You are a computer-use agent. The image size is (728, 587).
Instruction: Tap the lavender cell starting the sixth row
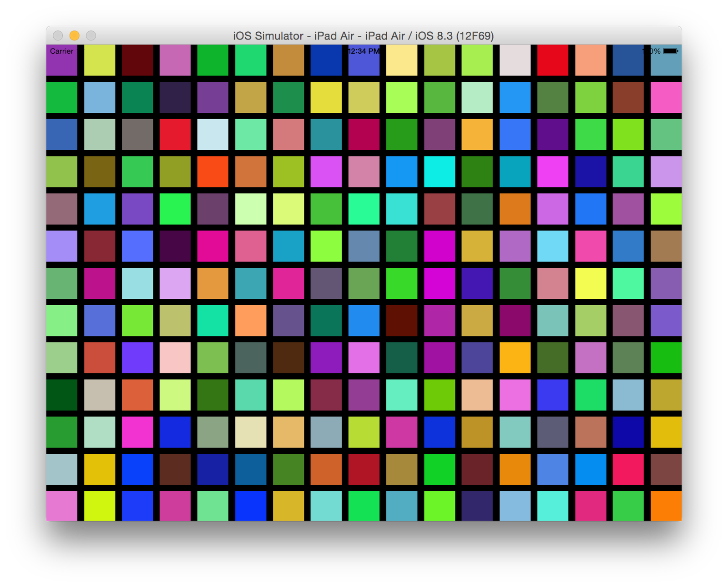pyautogui.click(x=61, y=246)
